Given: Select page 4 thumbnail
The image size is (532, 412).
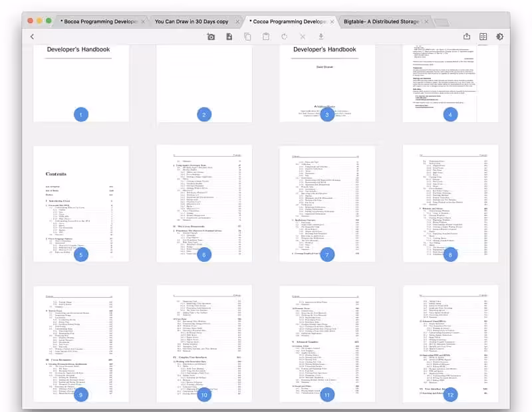Looking at the screenshot, I should (451, 84).
